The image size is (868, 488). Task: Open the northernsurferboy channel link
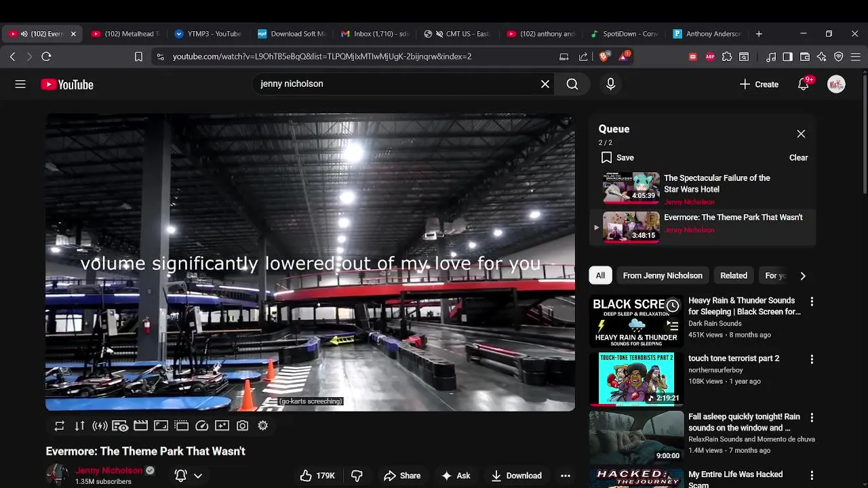pyautogui.click(x=715, y=369)
